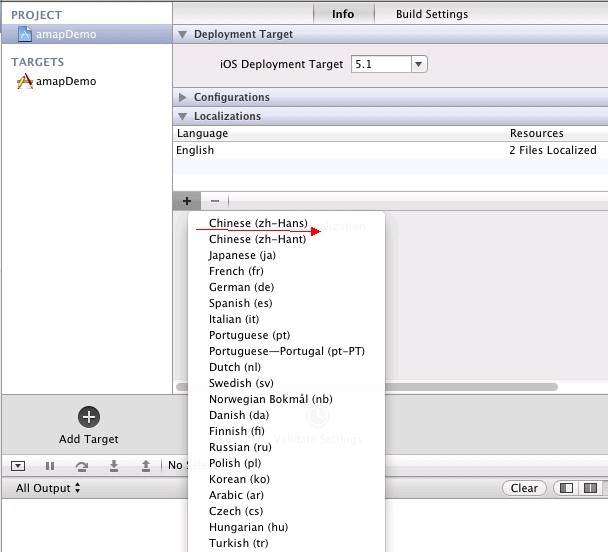Image resolution: width=608 pixels, height=552 pixels.
Task: Select amapDemo under PROJECT
Action: point(66,34)
